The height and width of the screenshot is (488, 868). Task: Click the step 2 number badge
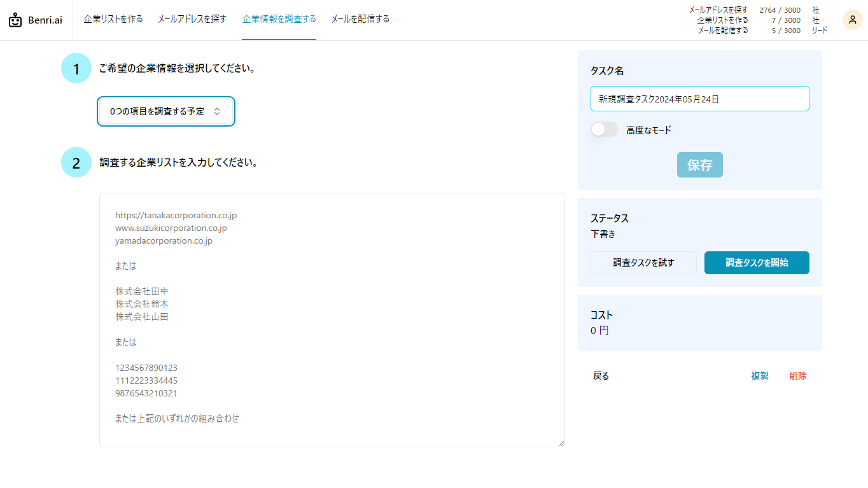coord(76,163)
